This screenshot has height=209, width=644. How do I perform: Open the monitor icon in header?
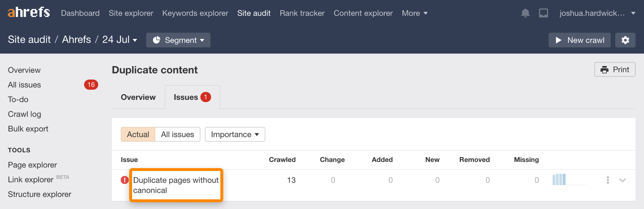(543, 13)
